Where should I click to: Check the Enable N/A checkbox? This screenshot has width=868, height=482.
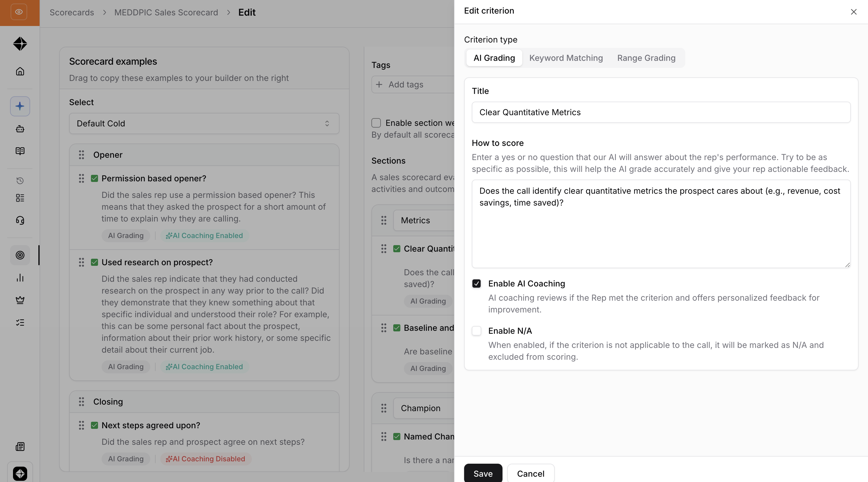pyautogui.click(x=477, y=331)
